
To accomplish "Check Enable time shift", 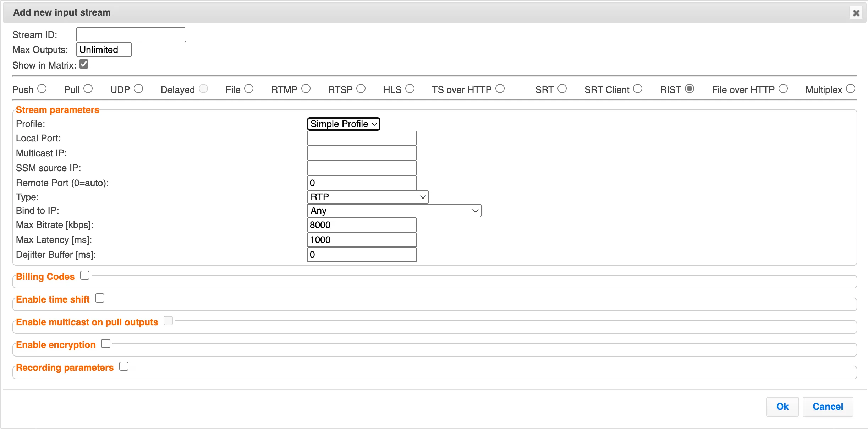I will point(100,298).
